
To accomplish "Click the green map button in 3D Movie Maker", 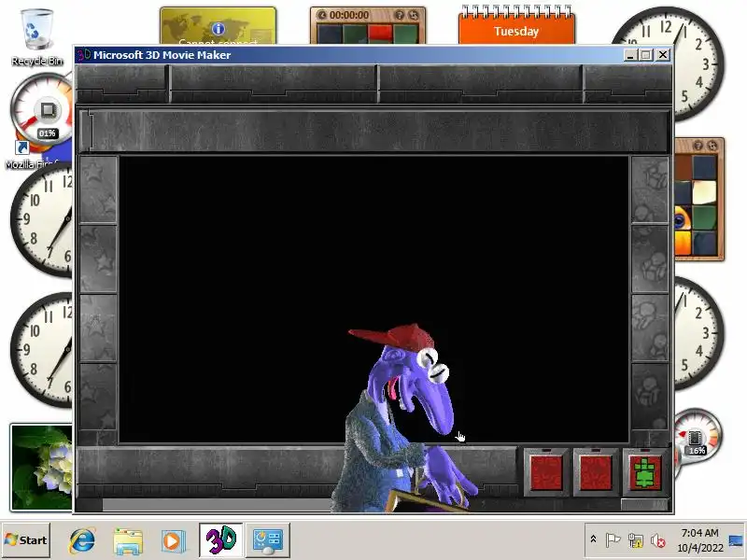I will click(x=644, y=472).
